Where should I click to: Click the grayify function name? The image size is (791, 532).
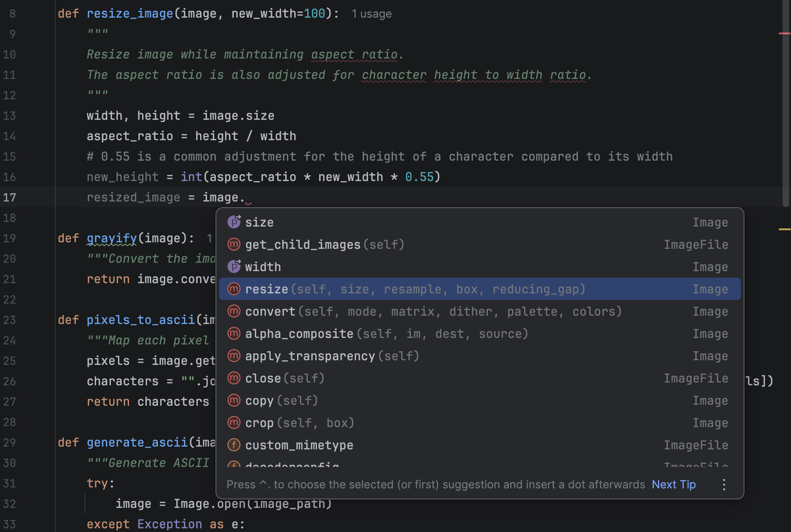pyautogui.click(x=111, y=238)
